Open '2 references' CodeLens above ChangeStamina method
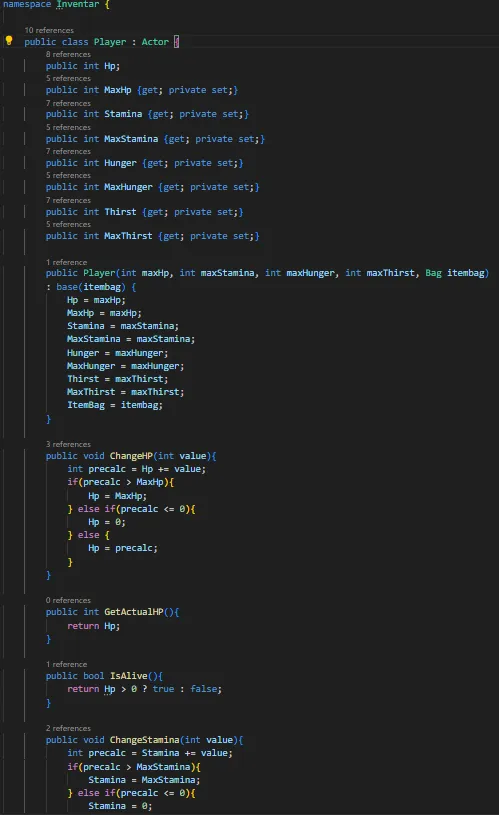 [x=68, y=728]
